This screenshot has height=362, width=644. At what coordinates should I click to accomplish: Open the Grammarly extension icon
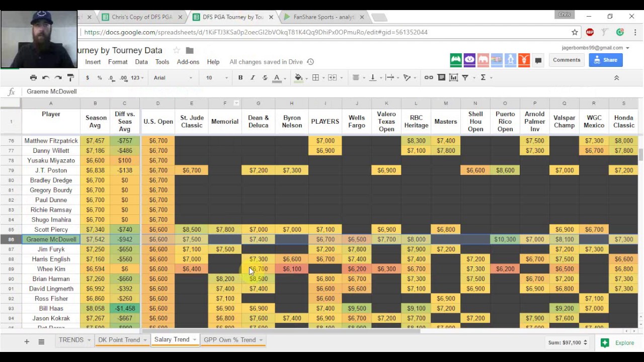coord(620,32)
